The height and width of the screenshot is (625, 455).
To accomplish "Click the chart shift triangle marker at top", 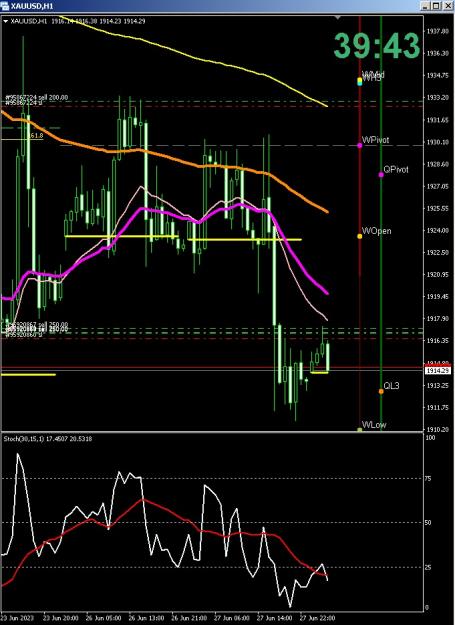I will pos(338,18).
